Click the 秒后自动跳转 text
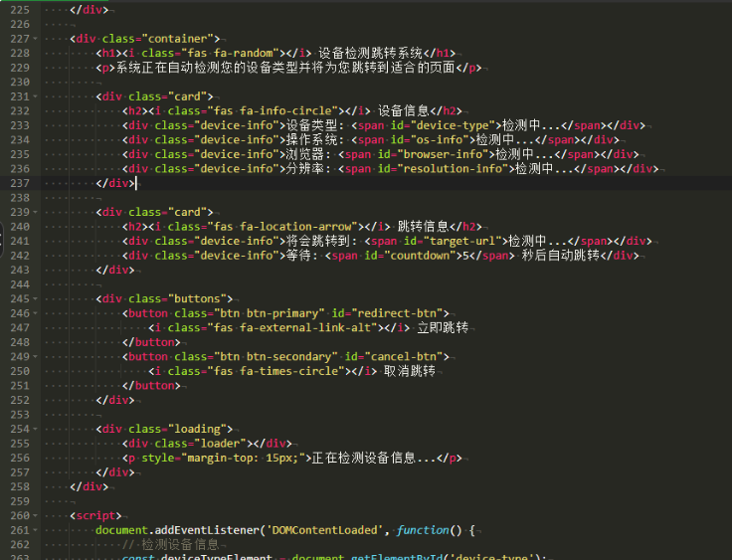The width and height of the screenshot is (732, 560). point(560,256)
